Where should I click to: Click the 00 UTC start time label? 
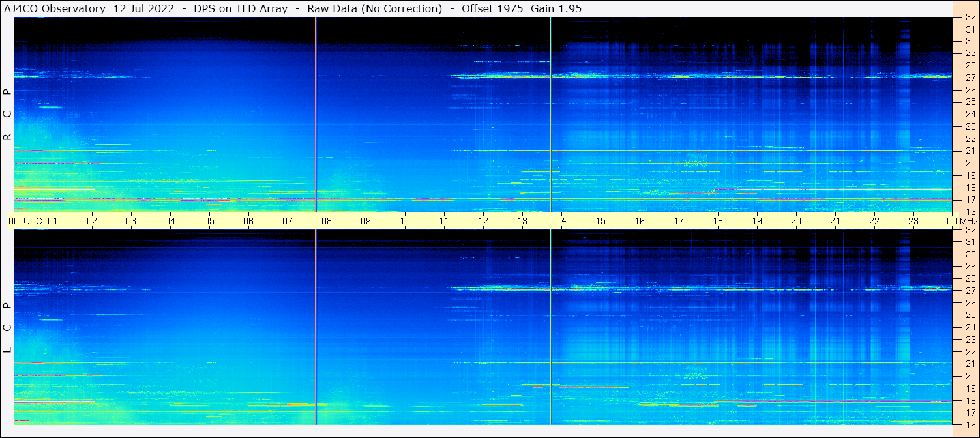click(x=25, y=221)
